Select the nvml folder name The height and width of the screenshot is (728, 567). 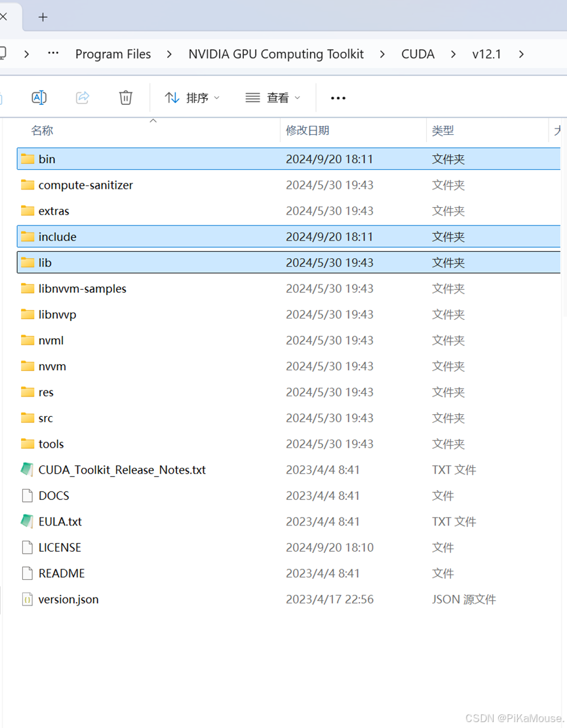pyautogui.click(x=51, y=341)
